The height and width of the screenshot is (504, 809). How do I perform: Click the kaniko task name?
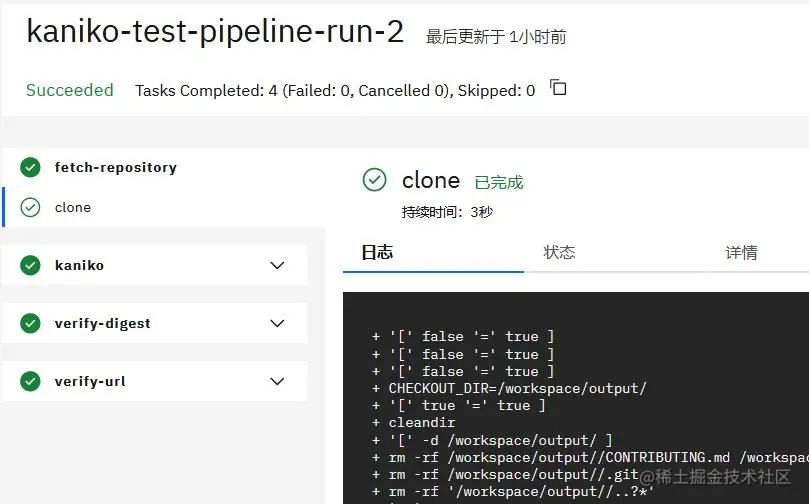tap(79, 265)
